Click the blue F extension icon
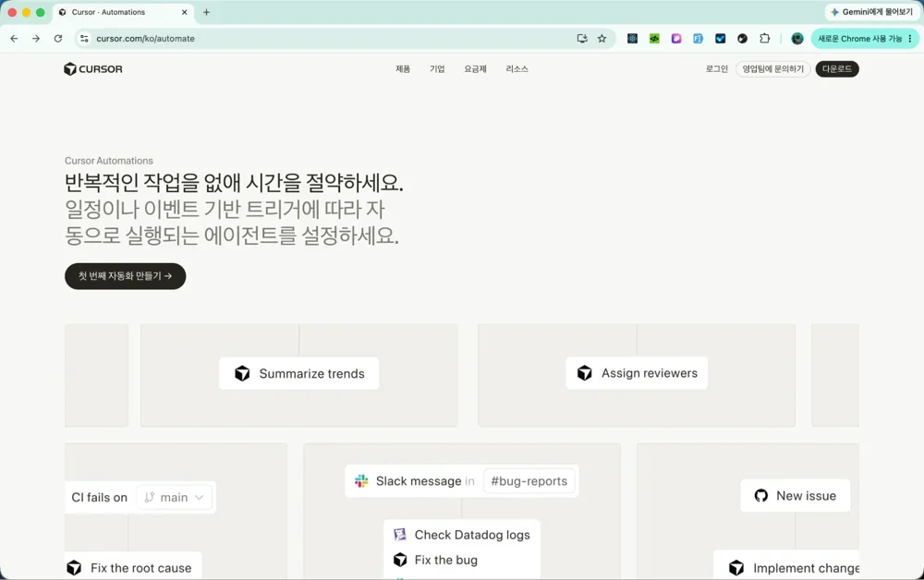 (699, 38)
